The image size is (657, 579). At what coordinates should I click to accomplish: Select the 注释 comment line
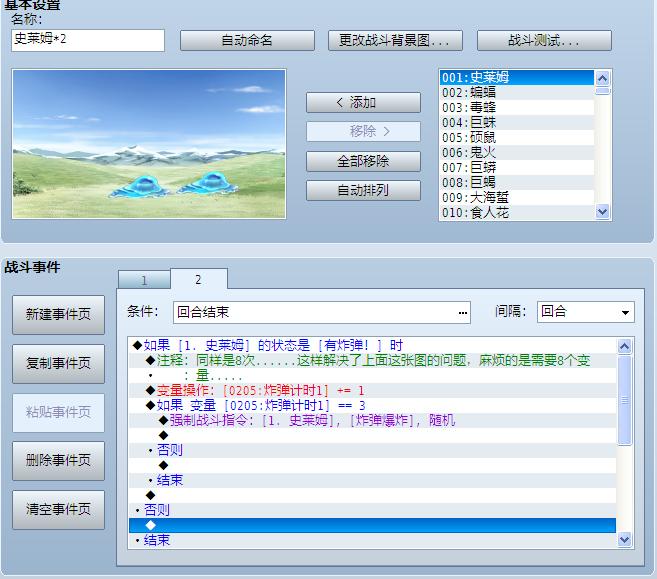372,361
